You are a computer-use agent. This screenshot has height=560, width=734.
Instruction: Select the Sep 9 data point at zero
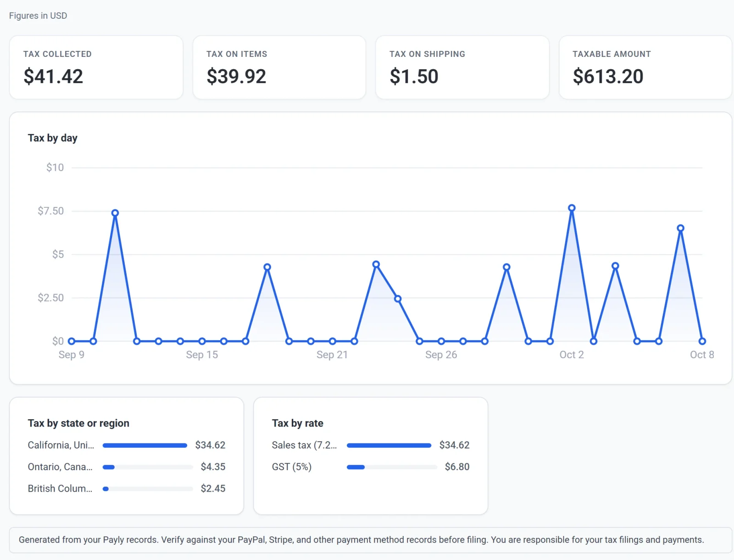(x=72, y=341)
